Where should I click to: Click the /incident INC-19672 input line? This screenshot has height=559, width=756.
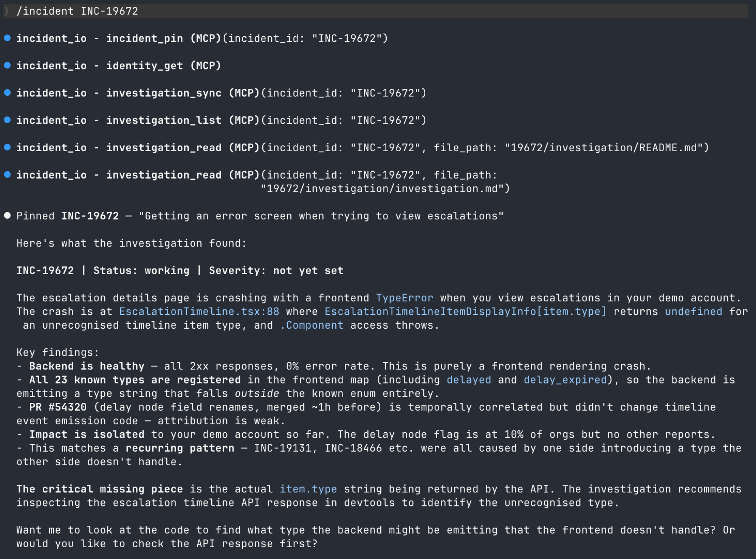click(77, 11)
